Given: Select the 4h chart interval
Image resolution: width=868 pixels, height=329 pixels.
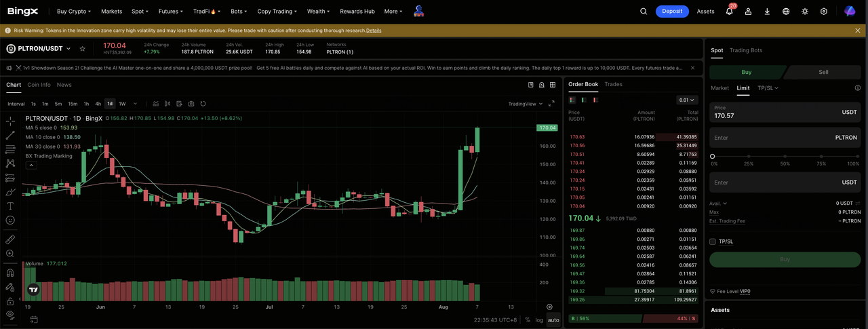Looking at the screenshot, I should [98, 104].
